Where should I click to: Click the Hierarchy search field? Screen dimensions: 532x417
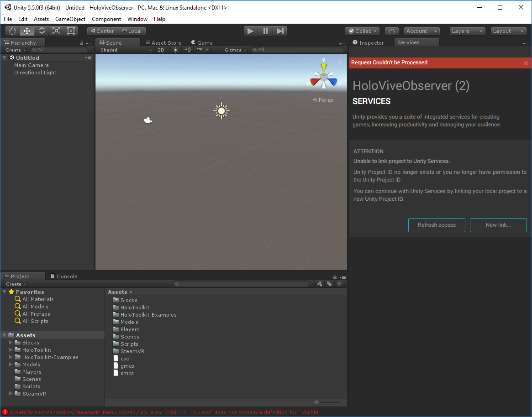pyautogui.click(x=59, y=50)
